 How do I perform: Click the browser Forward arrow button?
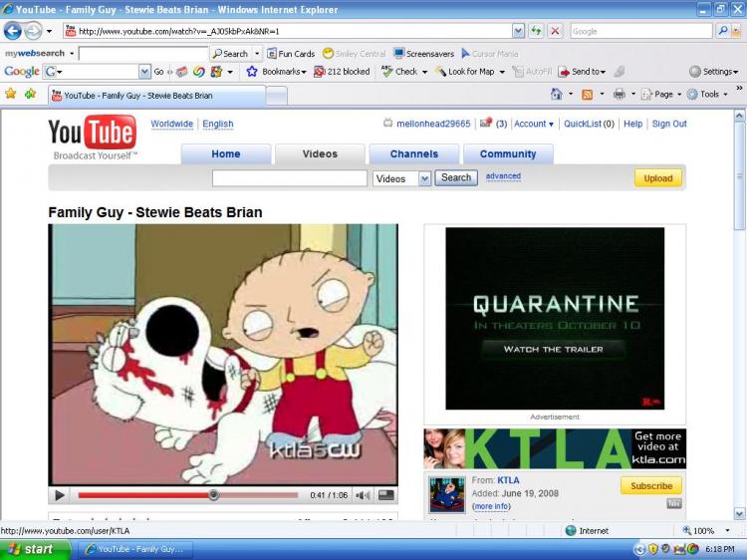[x=33, y=32]
